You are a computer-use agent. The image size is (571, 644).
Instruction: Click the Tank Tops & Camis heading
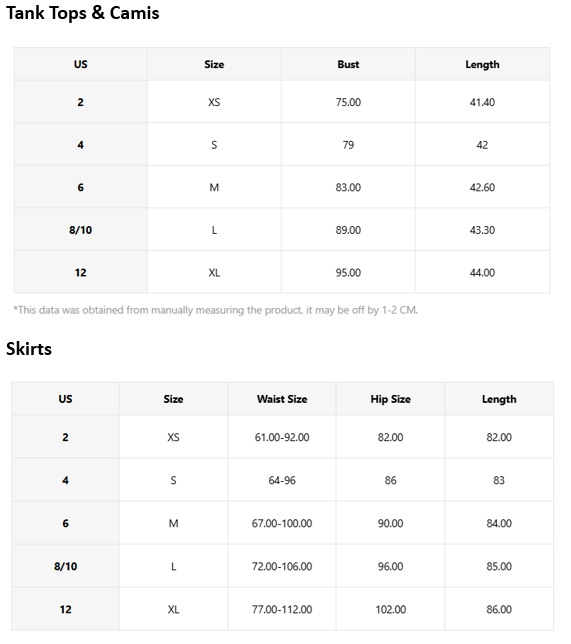tap(83, 13)
